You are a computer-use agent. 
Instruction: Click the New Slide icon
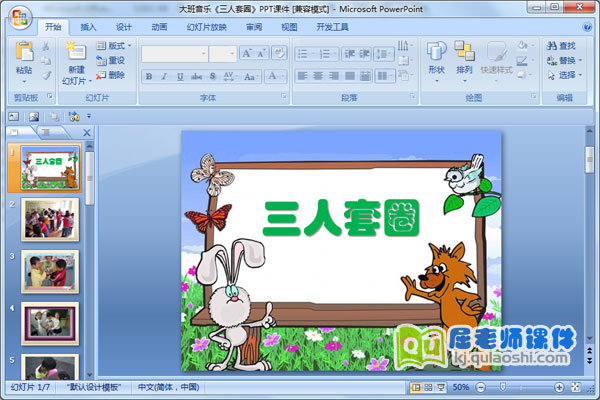click(x=76, y=52)
